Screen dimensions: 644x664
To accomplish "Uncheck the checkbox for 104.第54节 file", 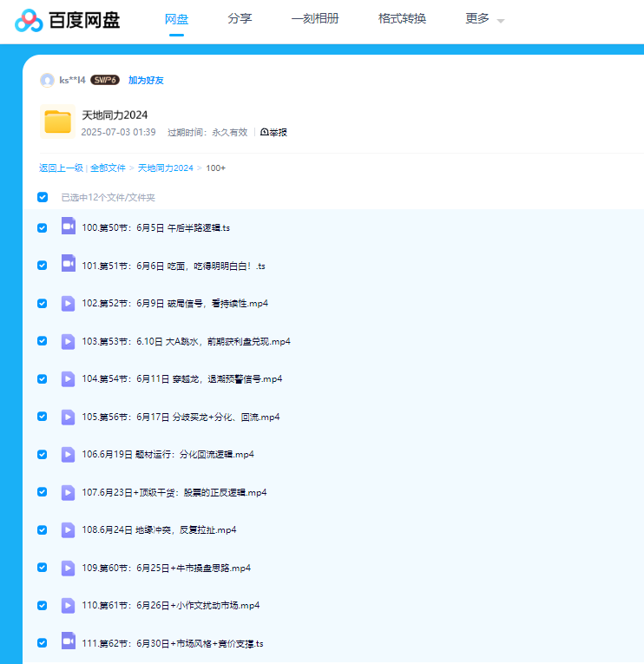I will [x=43, y=378].
